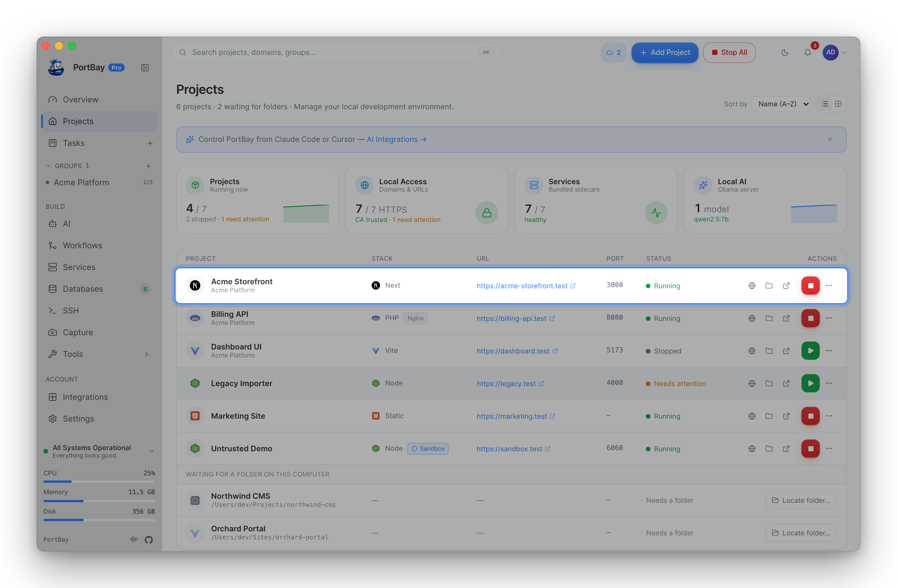Image resolution: width=897 pixels, height=588 pixels.
Task: Start the Dashboard UI project
Action: click(x=810, y=351)
